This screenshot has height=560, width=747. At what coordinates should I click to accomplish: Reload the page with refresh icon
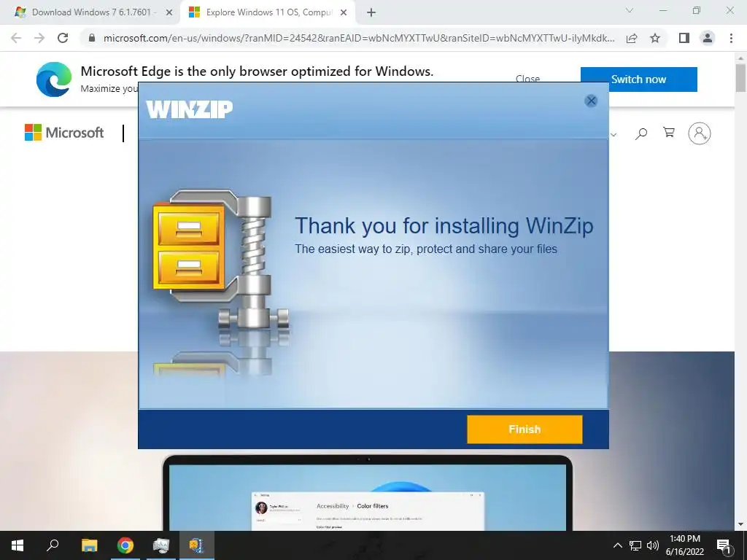pyautogui.click(x=63, y=38)
